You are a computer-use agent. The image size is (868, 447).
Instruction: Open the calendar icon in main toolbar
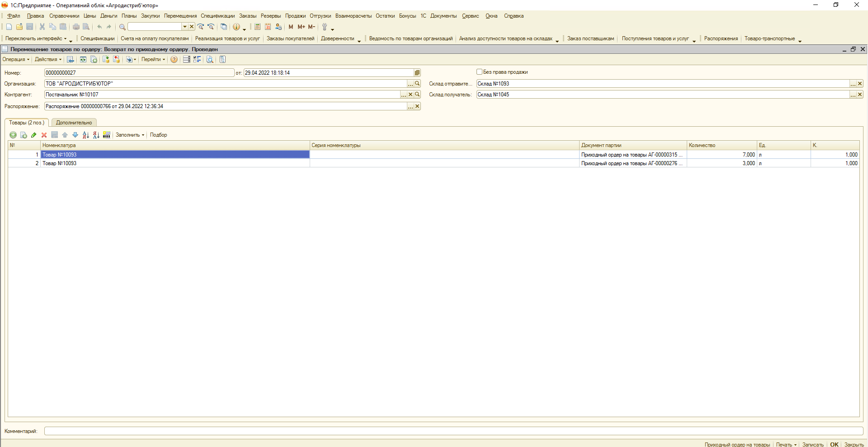(268, 27)
